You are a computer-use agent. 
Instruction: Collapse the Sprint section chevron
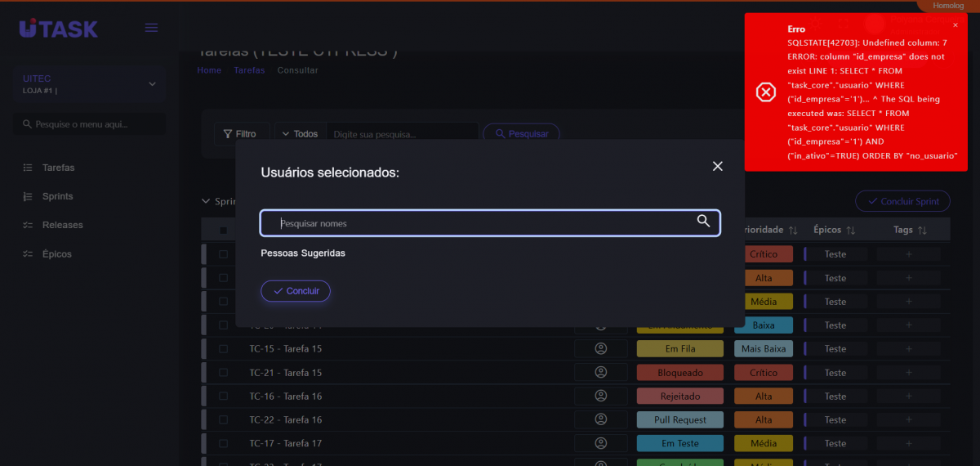[x=206, y=201]
